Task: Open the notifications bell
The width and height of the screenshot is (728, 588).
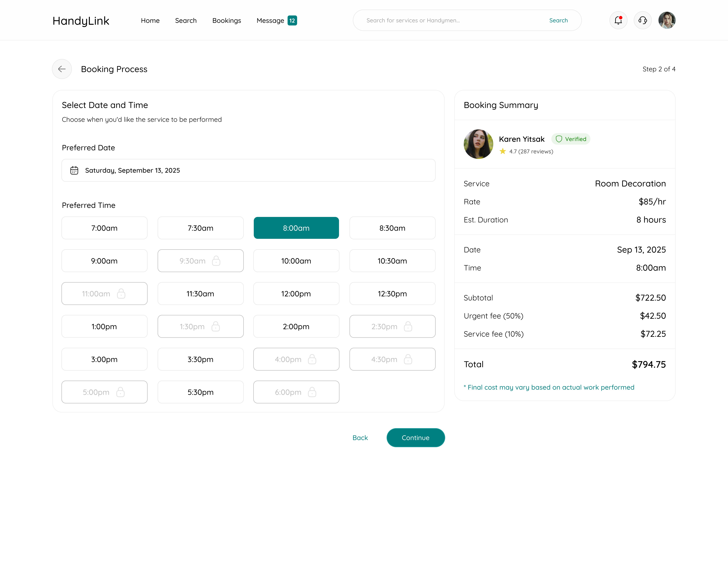Action: 618,20
